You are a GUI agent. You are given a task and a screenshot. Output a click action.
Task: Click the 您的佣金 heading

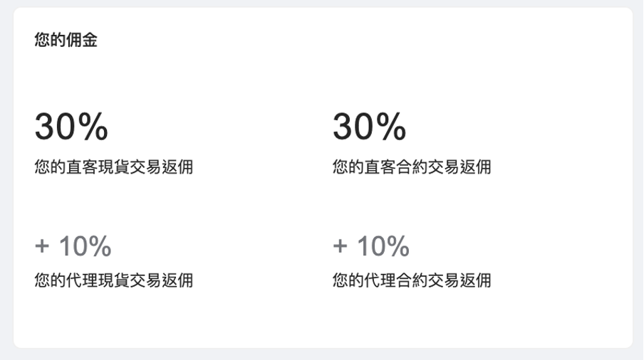tap(66, 41)
